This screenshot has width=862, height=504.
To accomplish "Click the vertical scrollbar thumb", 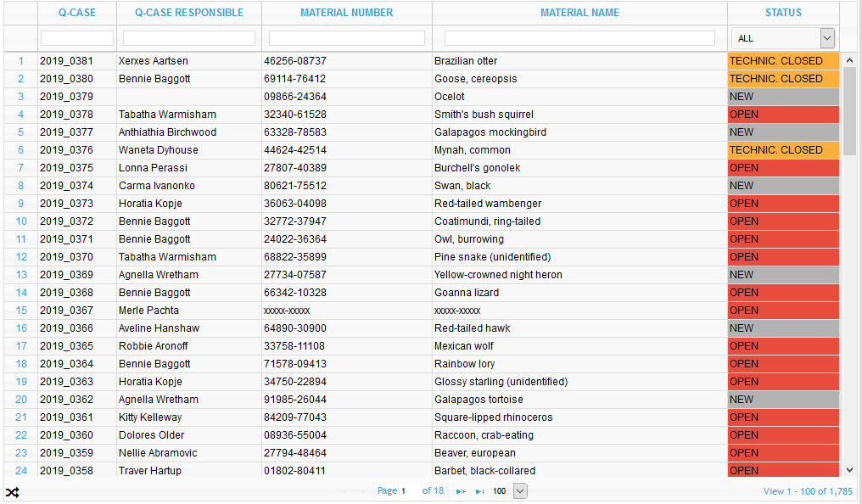I will pos(849,111).
